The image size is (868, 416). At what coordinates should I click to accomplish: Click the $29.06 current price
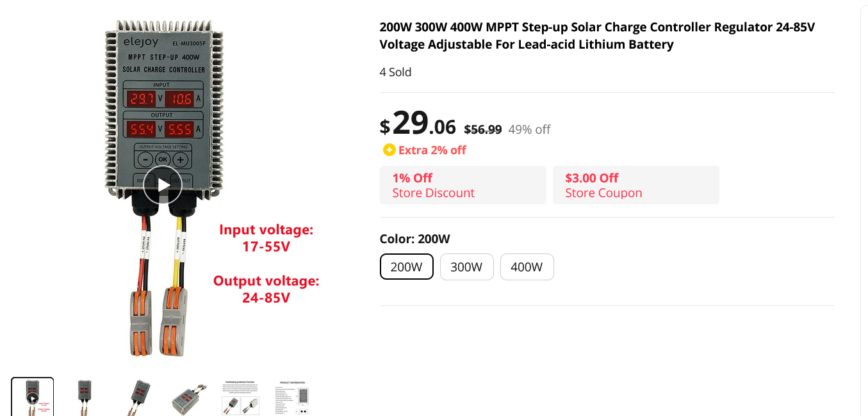click(x=418, y=124)
